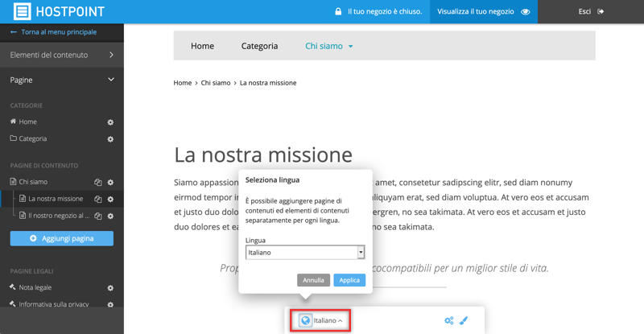Select Chi siamo in the shop navigation bar
Viewport: 644px width, 334px height.
click(x=324, y=46)
